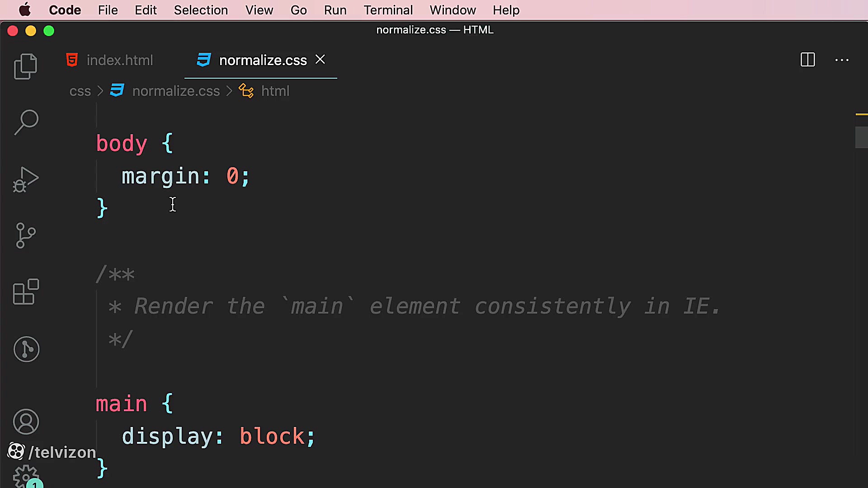Open the Explorer panel
This screenshot has height=488, width=868.
[25, 66]
